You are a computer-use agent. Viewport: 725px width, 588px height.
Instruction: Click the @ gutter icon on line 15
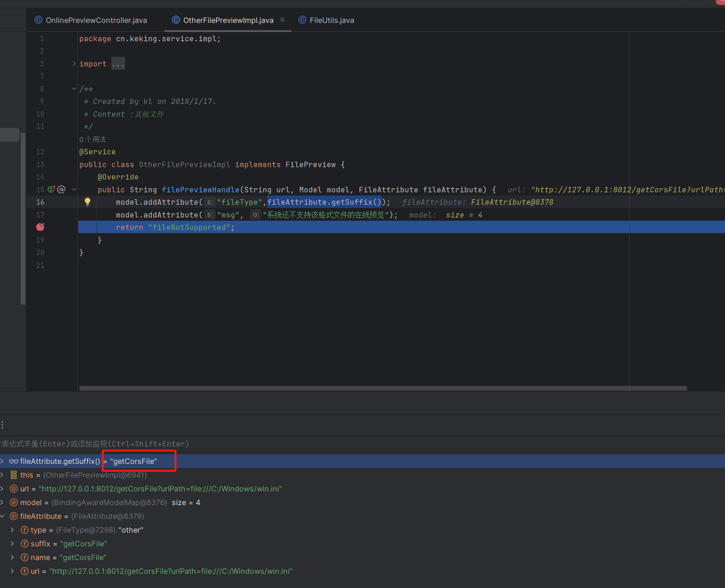pos(61,189)
